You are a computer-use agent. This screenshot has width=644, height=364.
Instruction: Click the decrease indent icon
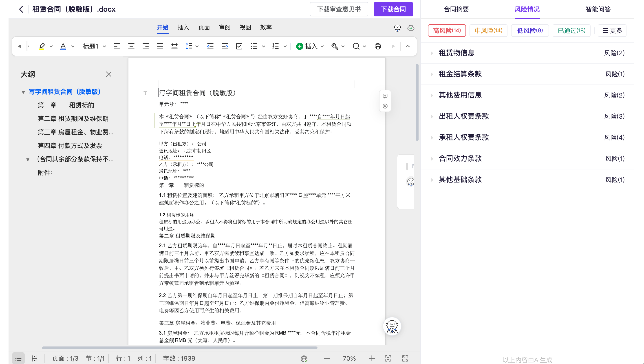(x=210, y=46)
